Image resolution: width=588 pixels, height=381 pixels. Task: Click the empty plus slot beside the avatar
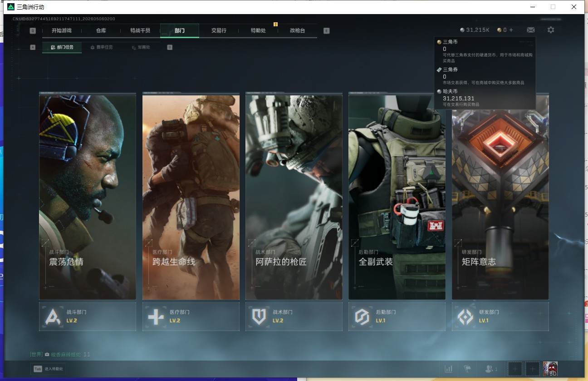533,369
